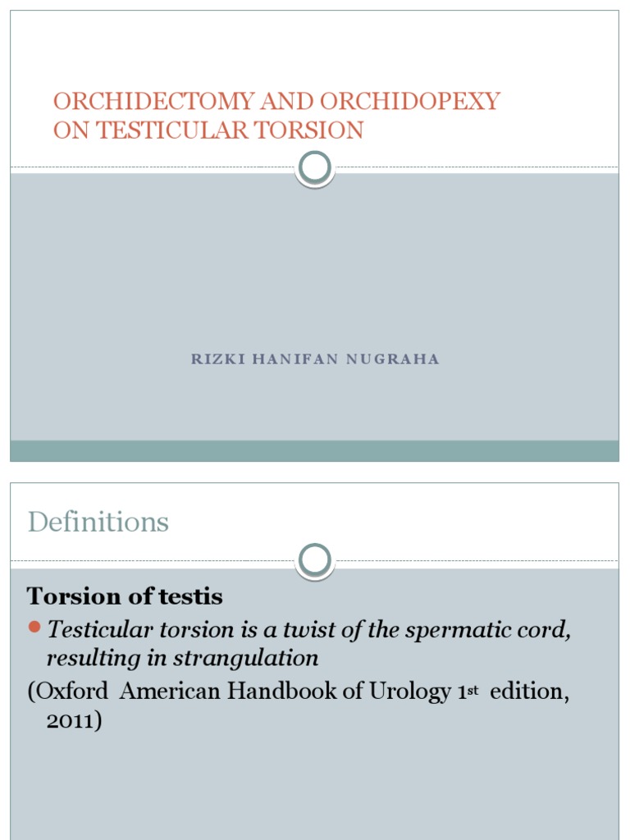Click the italic text "resulting in strangulation"
630x840 pixels.
pos(182,658)
